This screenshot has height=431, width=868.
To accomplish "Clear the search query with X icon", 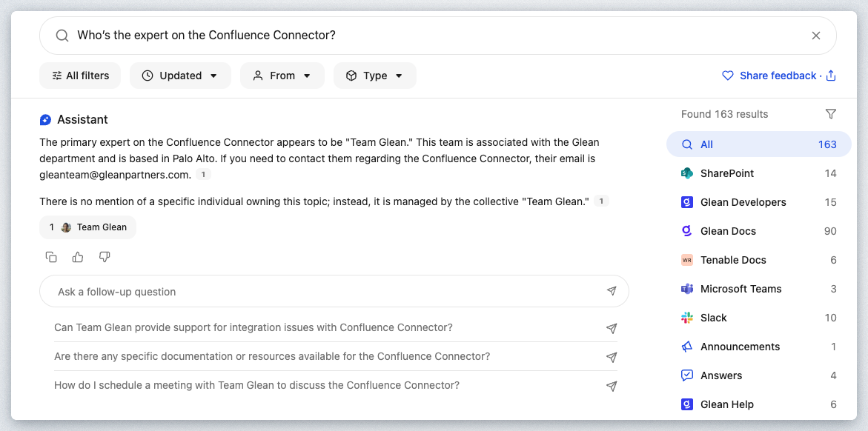I will (x=815, y=36).
